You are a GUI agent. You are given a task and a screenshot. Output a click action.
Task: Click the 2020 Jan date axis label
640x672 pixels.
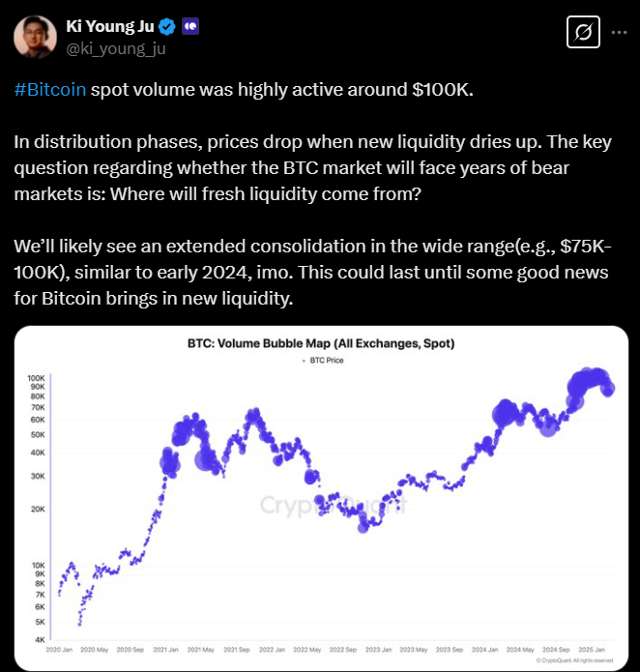coord(61,651)
